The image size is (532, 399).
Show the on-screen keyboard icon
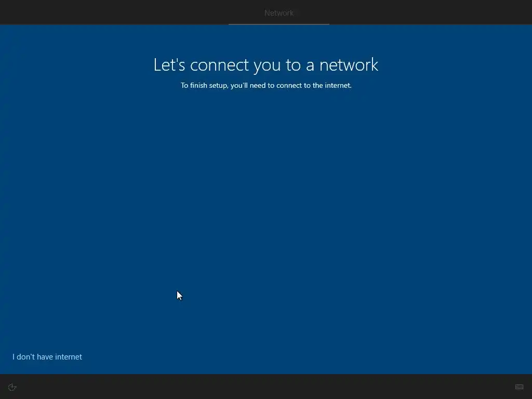point(519,387)
